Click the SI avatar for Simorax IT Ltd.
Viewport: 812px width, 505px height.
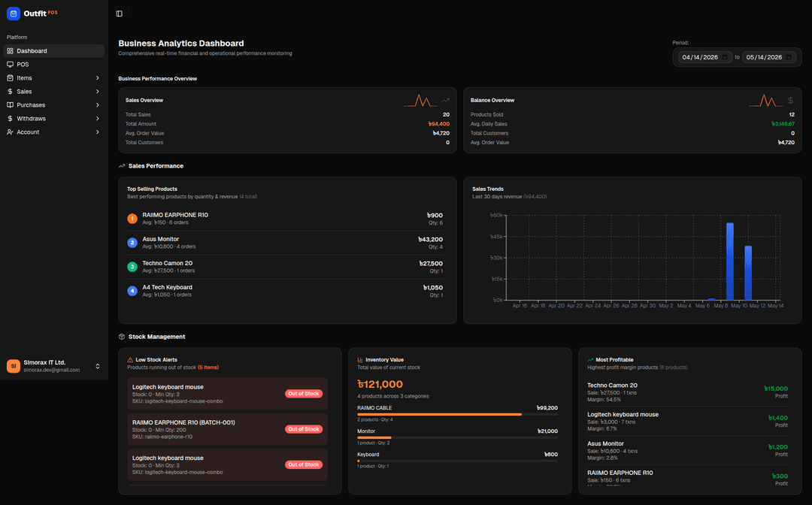click(14, 366)
